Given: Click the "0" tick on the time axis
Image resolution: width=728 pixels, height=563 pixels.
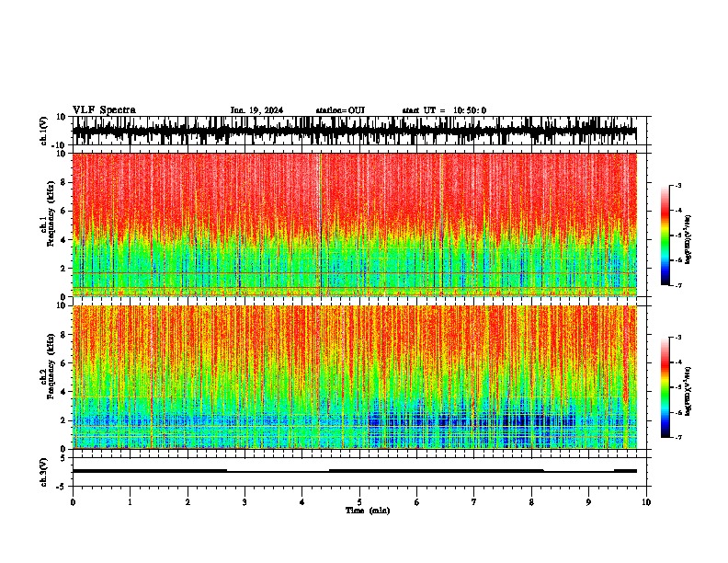Looking at the screenshot, I should (x=73, y=502).
